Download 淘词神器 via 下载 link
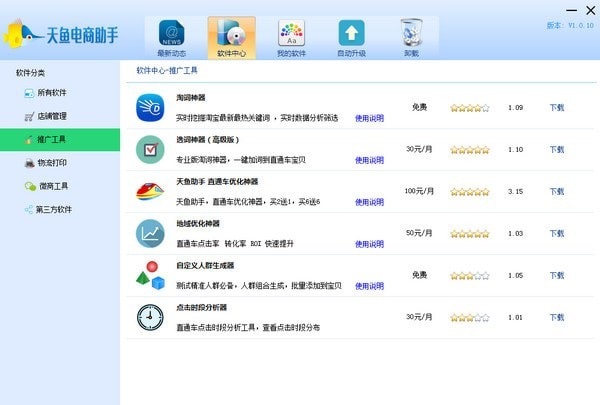 [557, 108]
